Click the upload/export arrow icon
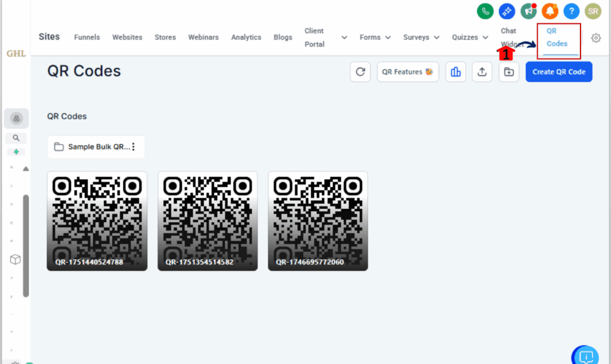Screen dimensions: 611x364 point(482,72)
